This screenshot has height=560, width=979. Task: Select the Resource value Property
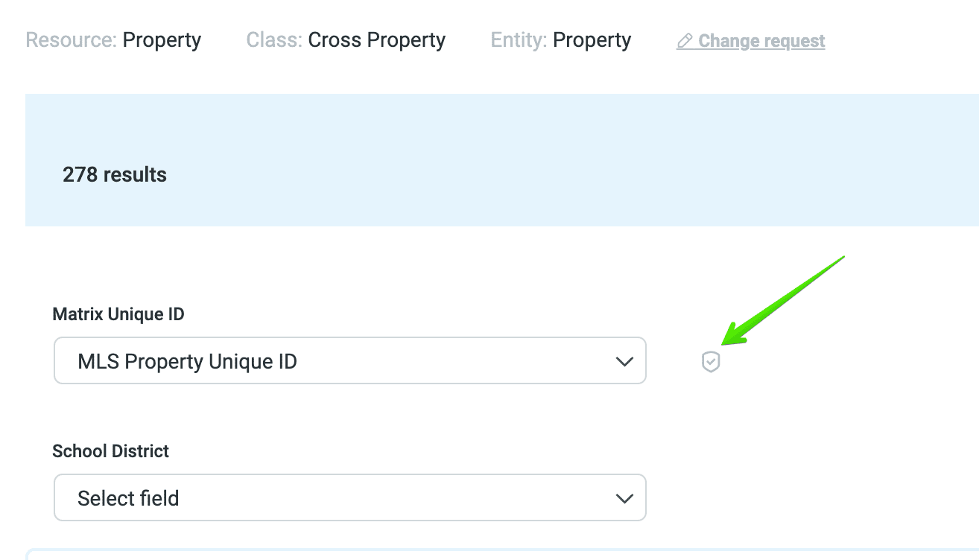162,40
